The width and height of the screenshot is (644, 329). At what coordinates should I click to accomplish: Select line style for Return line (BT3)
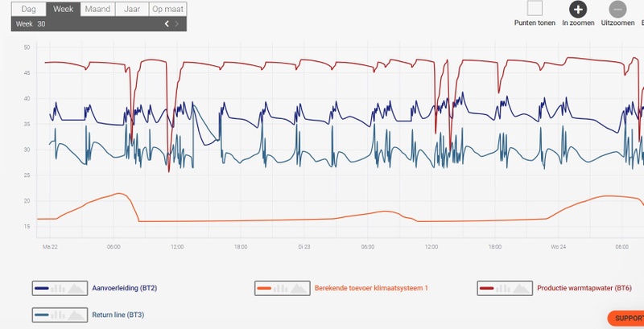tap(42, 315)
